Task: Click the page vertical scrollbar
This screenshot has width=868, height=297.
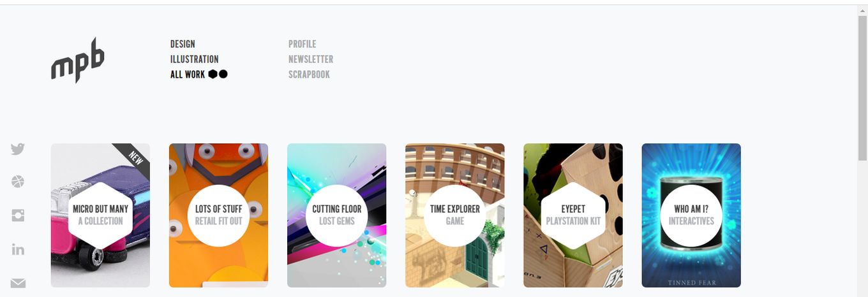Action: (862, 151)
